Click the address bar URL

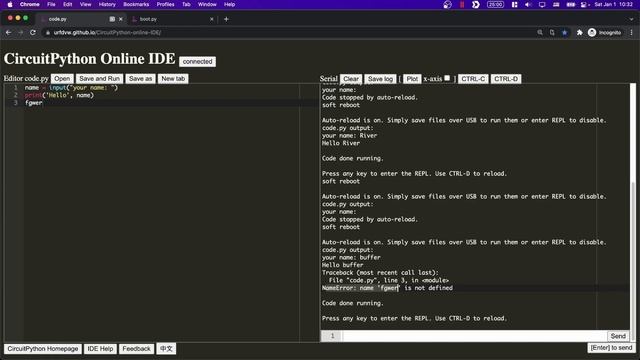coord(107,32)
